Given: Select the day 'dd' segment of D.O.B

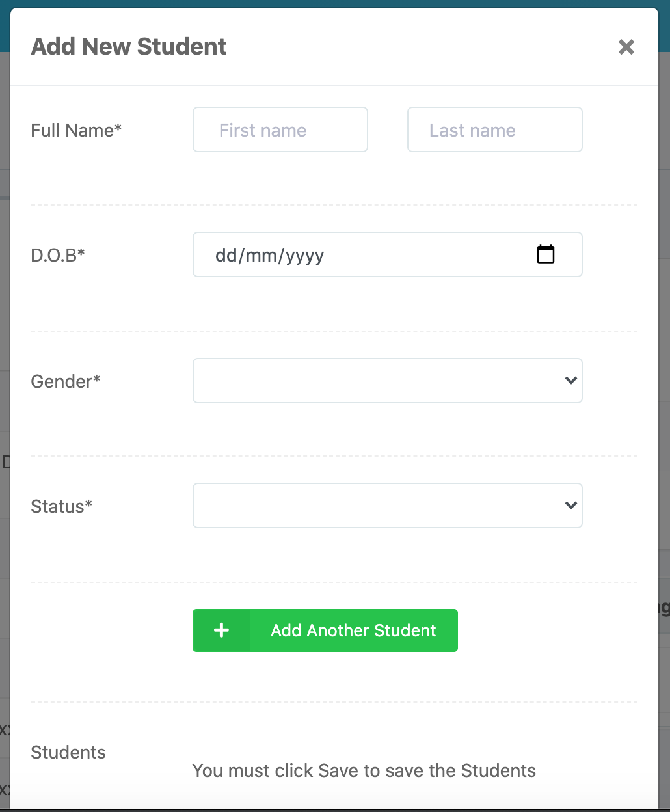Looking at the screenshot, I should (x=226, y=255).
